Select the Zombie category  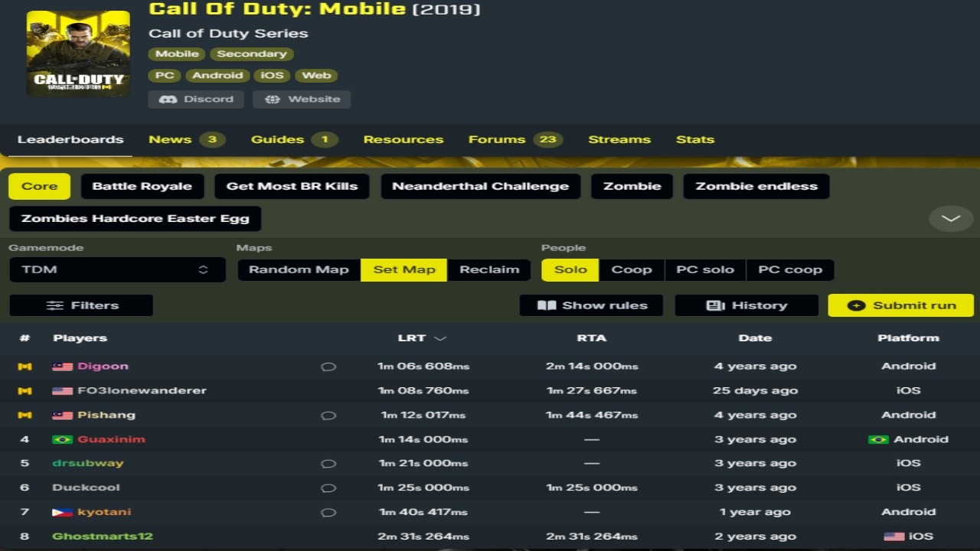632,186
